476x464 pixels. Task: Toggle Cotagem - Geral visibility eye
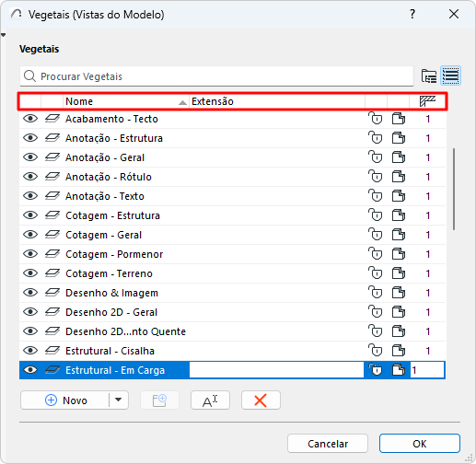[30, 235]
